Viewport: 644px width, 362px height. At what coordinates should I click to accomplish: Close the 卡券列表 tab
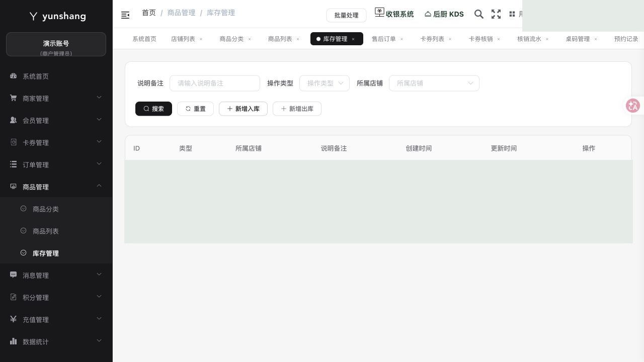(x=450, y=39)
